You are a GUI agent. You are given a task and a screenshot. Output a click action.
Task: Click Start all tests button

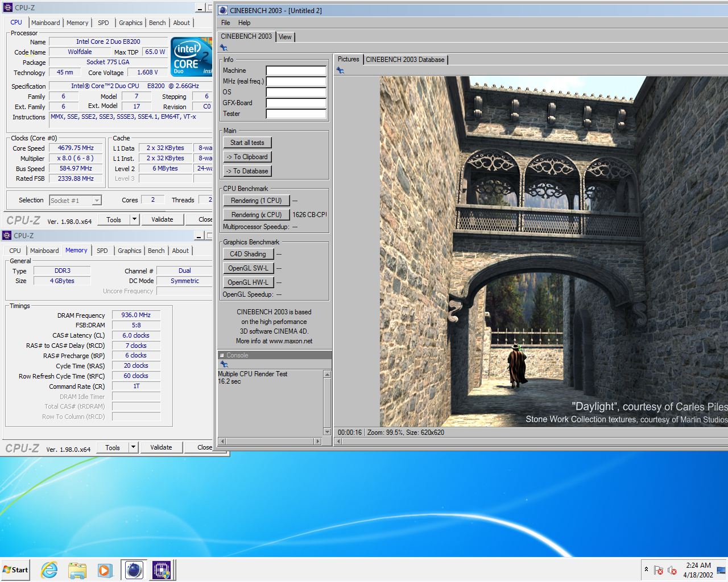[247, 143]
